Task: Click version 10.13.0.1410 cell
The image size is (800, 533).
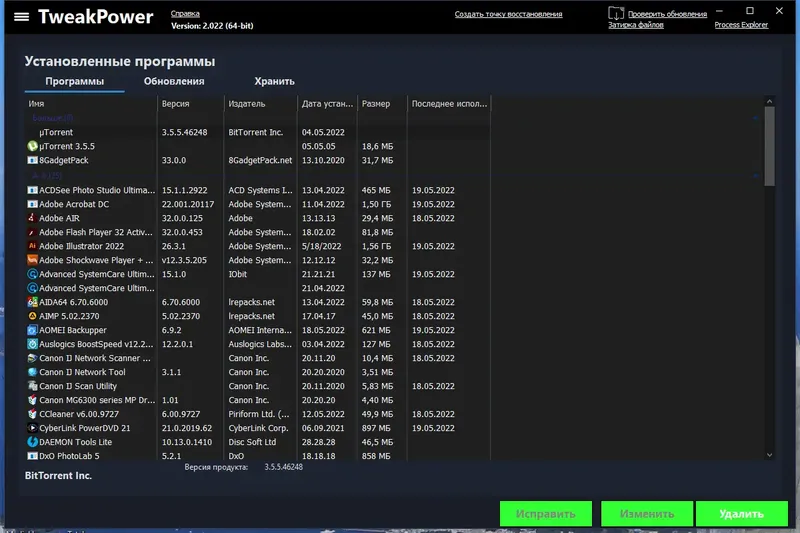Action: click(187, 442)
